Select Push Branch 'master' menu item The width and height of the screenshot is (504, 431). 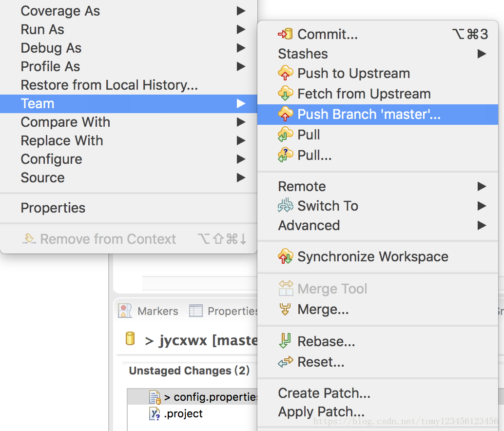[x=368, y=114]
